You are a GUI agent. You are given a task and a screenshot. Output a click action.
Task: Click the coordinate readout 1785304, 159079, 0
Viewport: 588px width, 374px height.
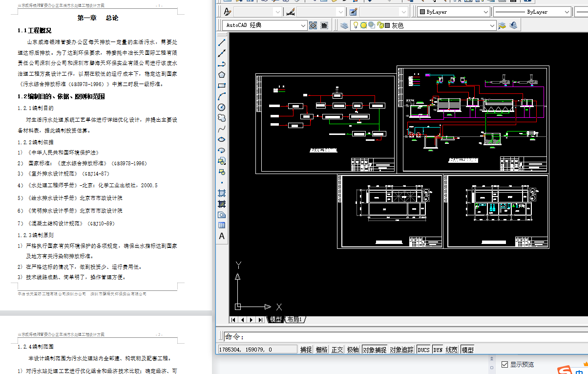tap(257, 350)
